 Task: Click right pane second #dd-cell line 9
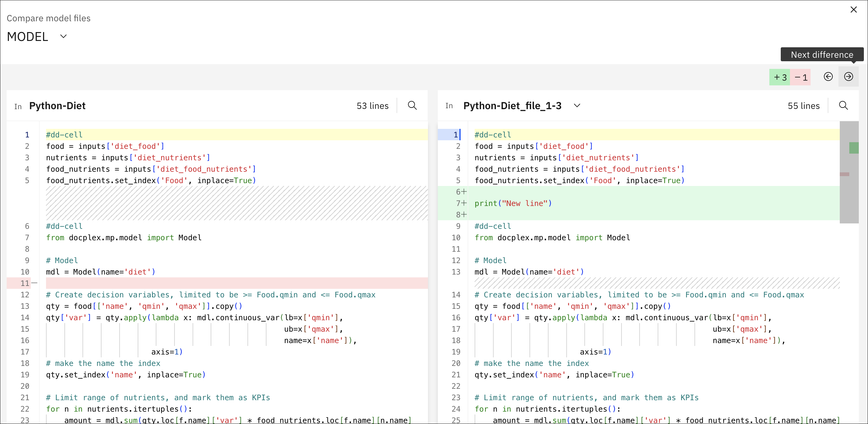(493, 226)
